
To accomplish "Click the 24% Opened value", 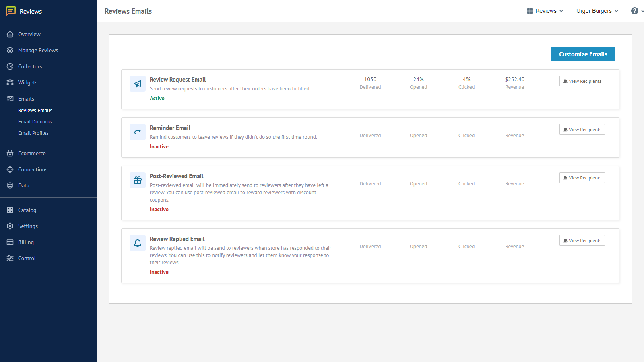I will pyautogui.click(x=419, y=79).
